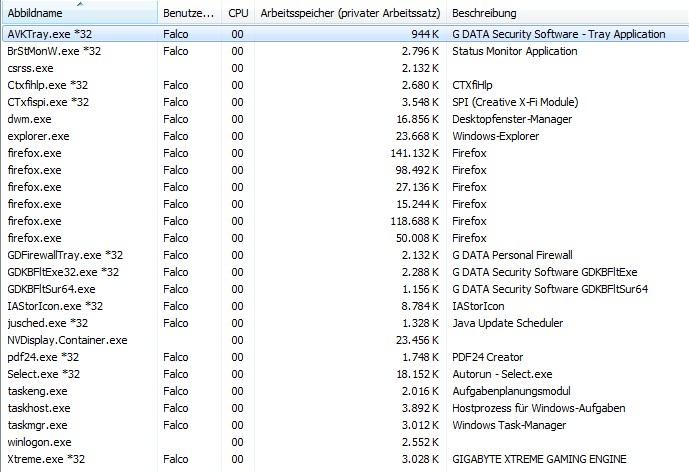689x472 pixels.
Task: Highlight jusched.exe Java Update Scheduler row
Action: [47, 323]
